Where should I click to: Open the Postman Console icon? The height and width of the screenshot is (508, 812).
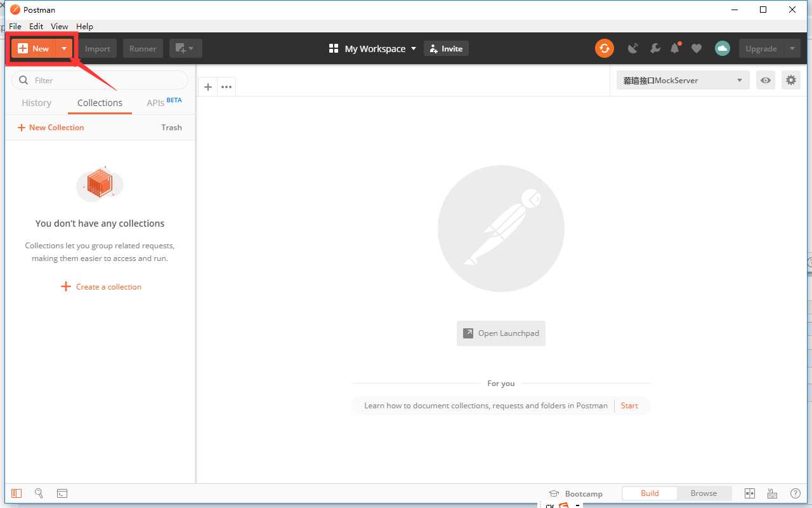pos(62,493)
